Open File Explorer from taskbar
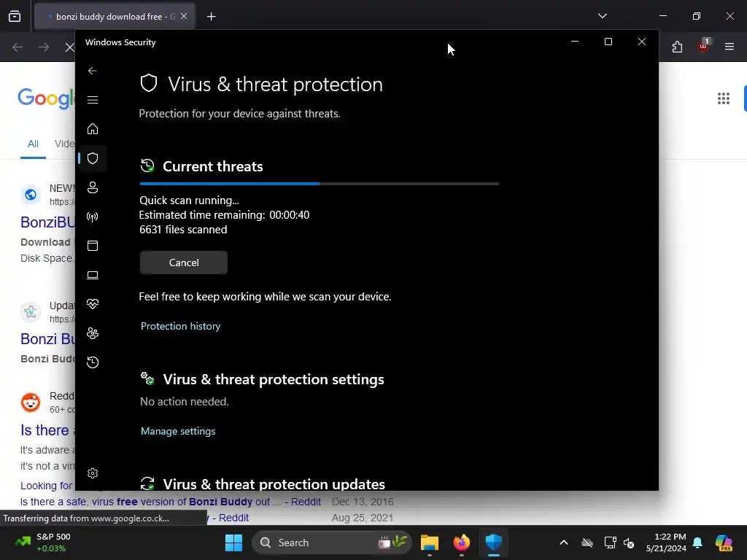 click(429, 542)
